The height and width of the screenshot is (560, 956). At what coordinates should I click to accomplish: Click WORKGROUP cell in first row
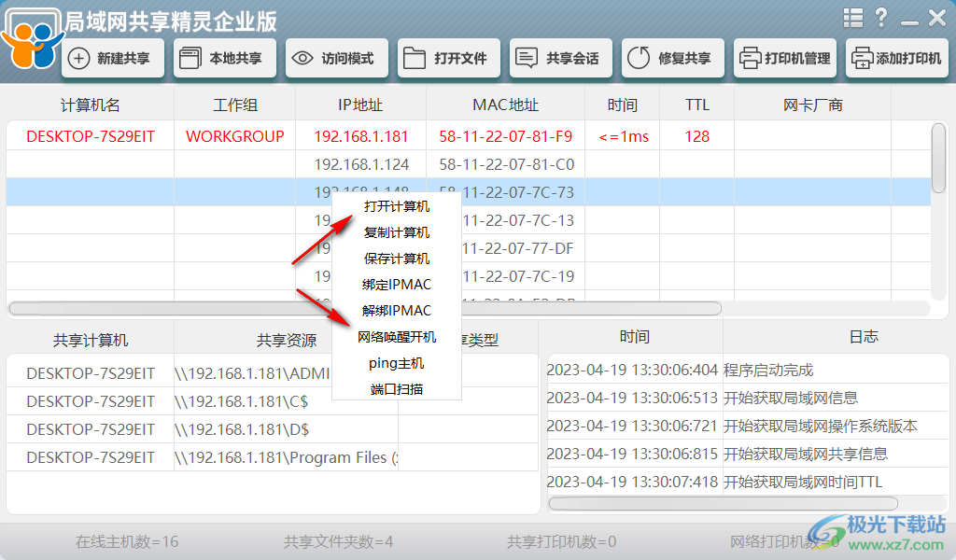234,136
